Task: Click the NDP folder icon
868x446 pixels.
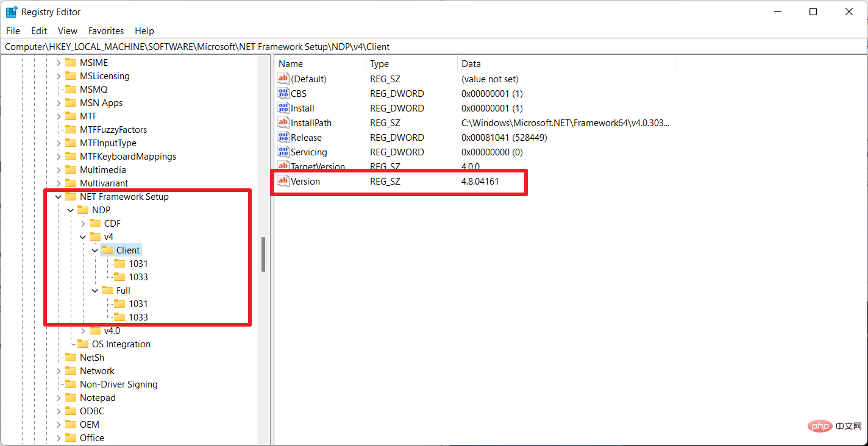Action: point(83,210)
